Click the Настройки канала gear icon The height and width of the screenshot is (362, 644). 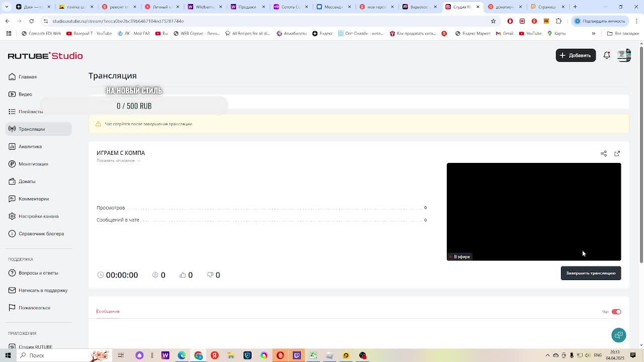click(12, 216)
